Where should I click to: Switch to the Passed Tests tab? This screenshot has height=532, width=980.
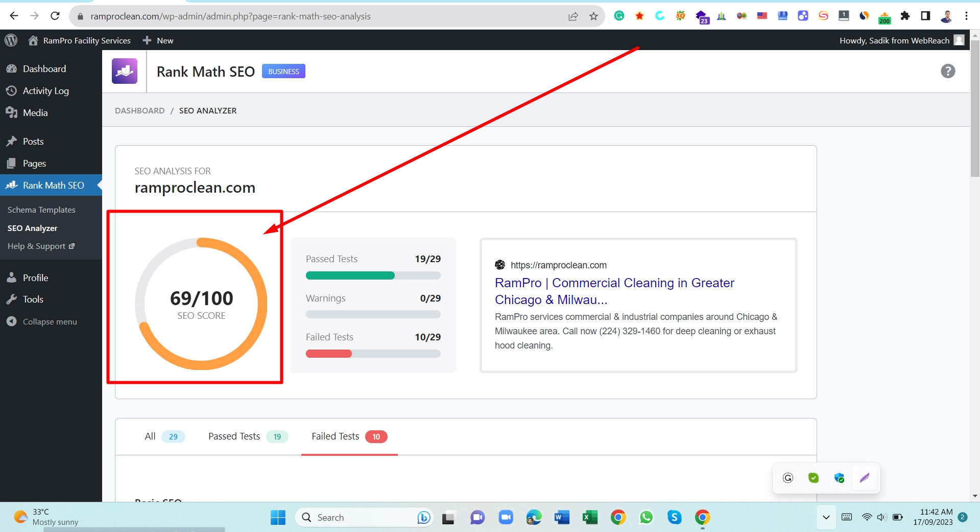click(x=234, y=436)
